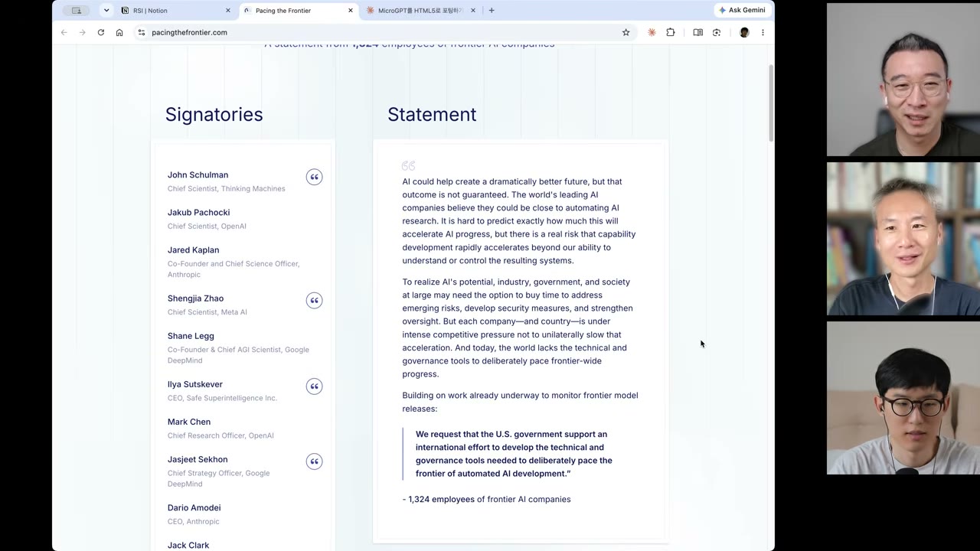Click 'Chief Scientist, Thinking Machines' subtitle
980x551 pixels.
pyautogui.click(x=227, y=188)
